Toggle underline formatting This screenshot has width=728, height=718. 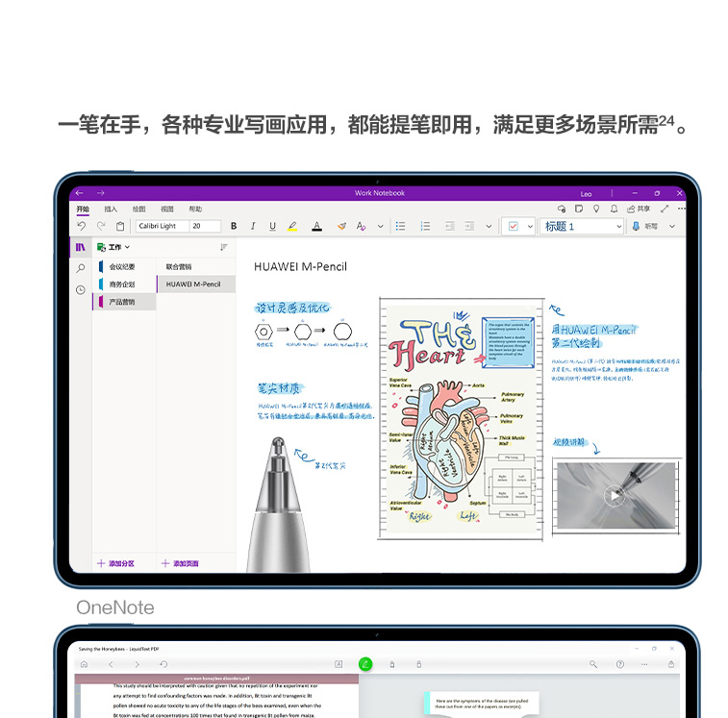pos(272,226)
